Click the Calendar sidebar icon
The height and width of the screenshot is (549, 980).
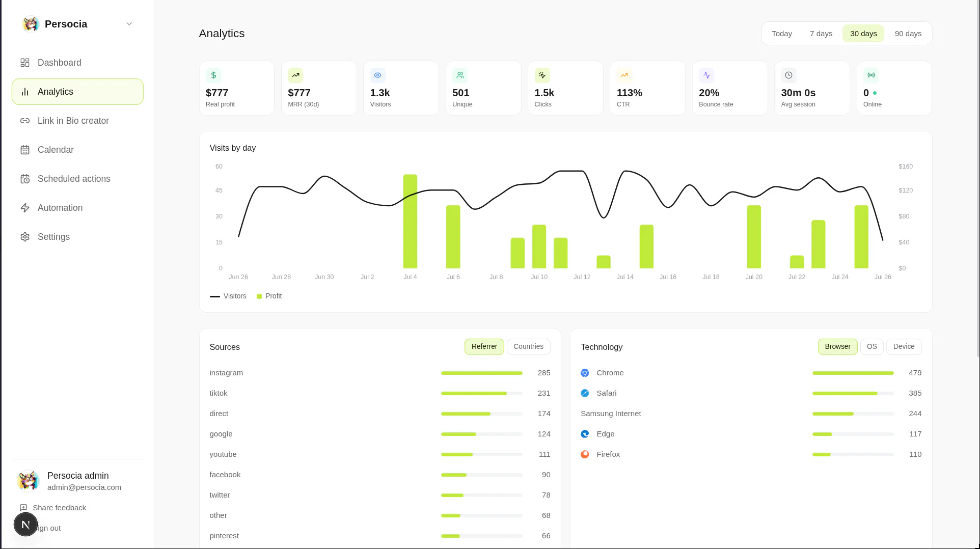pos(25,150)
